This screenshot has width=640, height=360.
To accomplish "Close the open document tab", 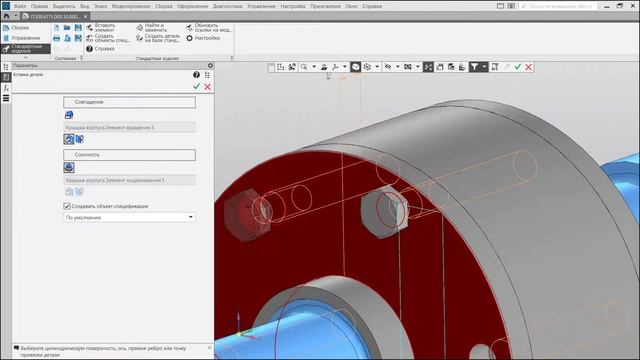I will 85,16.
